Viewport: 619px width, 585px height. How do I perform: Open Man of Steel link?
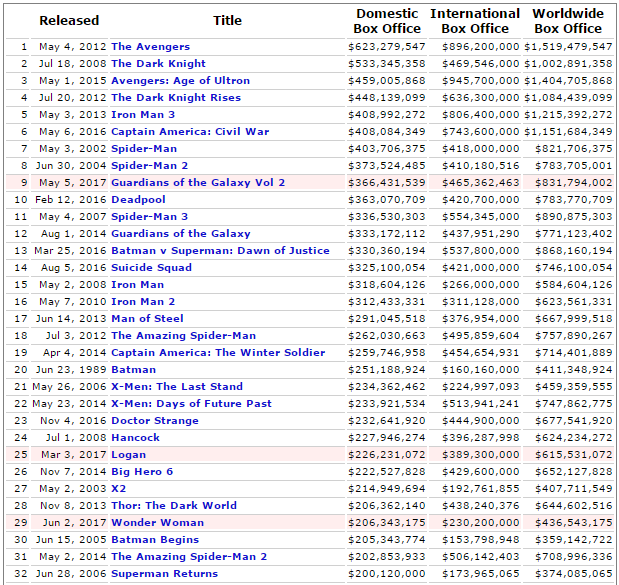pyautogui.click(x=147, y=318)
